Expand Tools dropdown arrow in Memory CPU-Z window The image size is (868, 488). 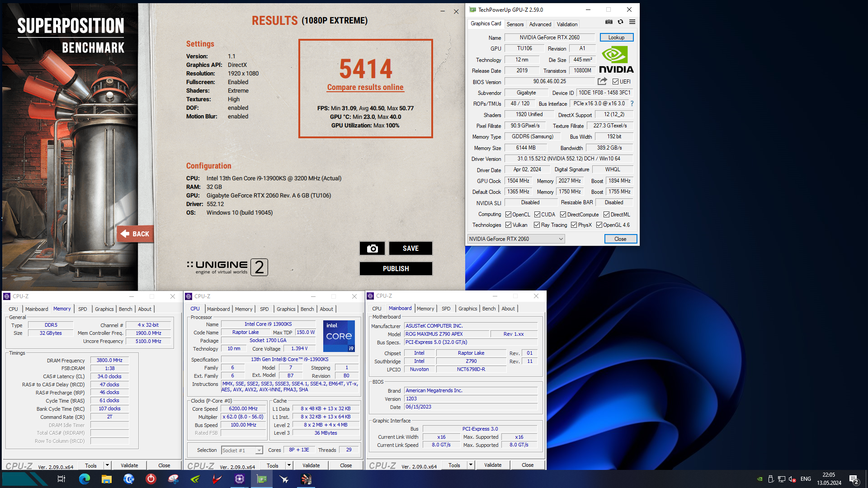tap(107, 465)
